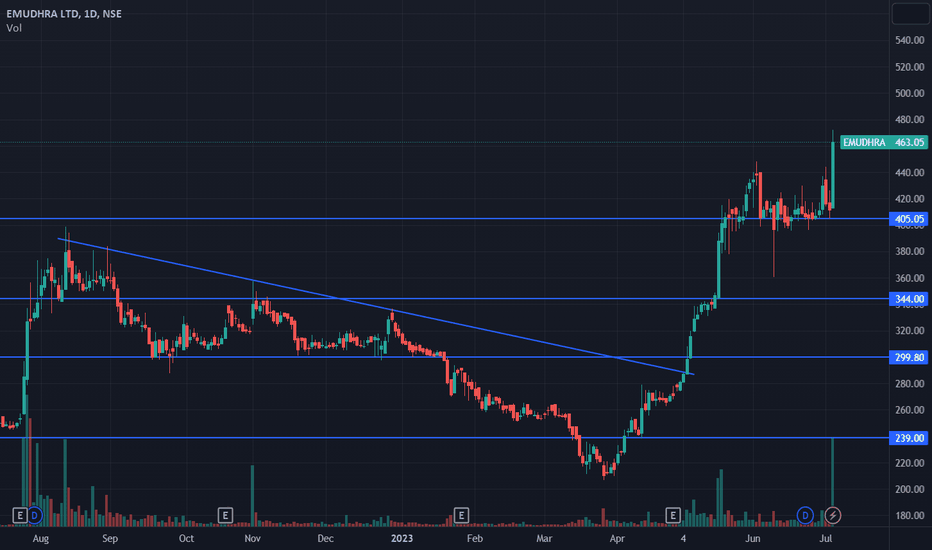Click the Nov label on the time axis

253,538
